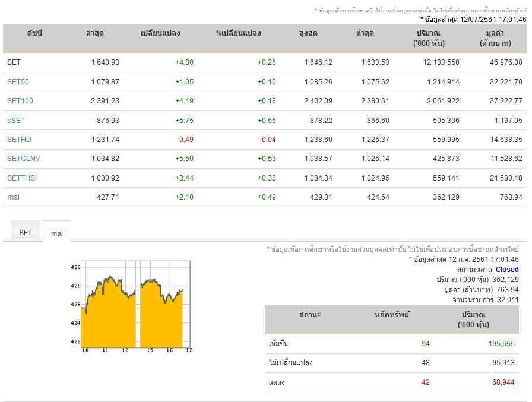Click the ดัชนี column header

coord(34,33)
